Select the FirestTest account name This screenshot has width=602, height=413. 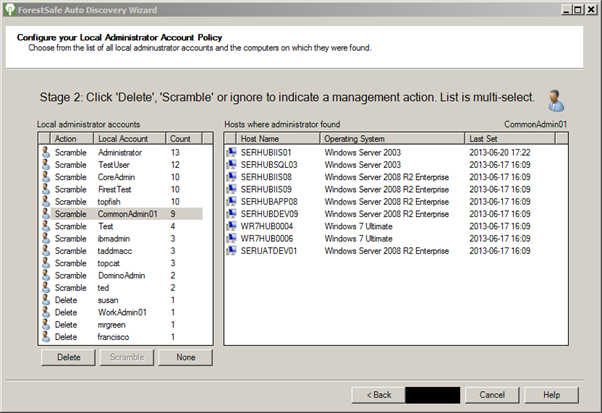pyautogui.click(x=114, y=189)
